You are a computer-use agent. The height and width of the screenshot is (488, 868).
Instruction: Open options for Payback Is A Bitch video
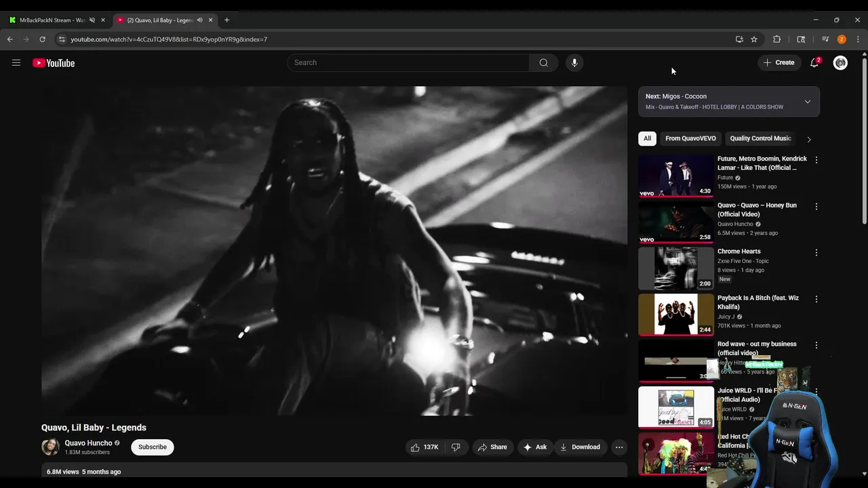(816, 299)
